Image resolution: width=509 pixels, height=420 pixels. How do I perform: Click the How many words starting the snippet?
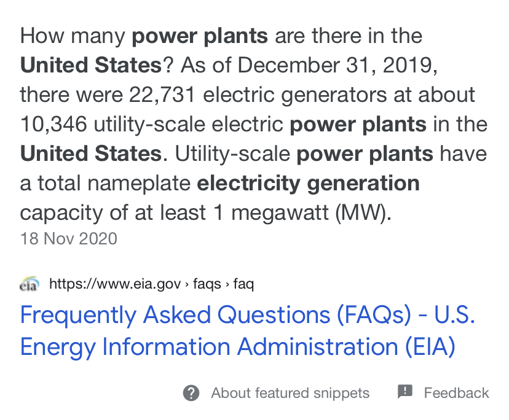click(x=73, y=36)
